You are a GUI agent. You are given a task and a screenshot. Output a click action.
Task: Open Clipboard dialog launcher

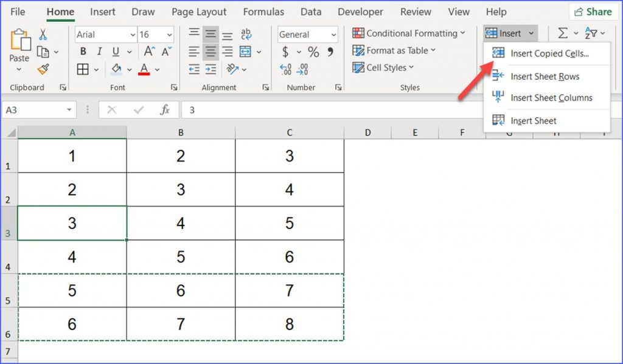(x=63, y=88)
